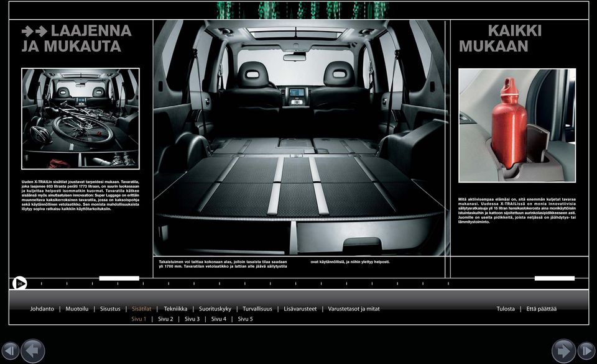Click the white bar under the right text column

tap(554, 278)
